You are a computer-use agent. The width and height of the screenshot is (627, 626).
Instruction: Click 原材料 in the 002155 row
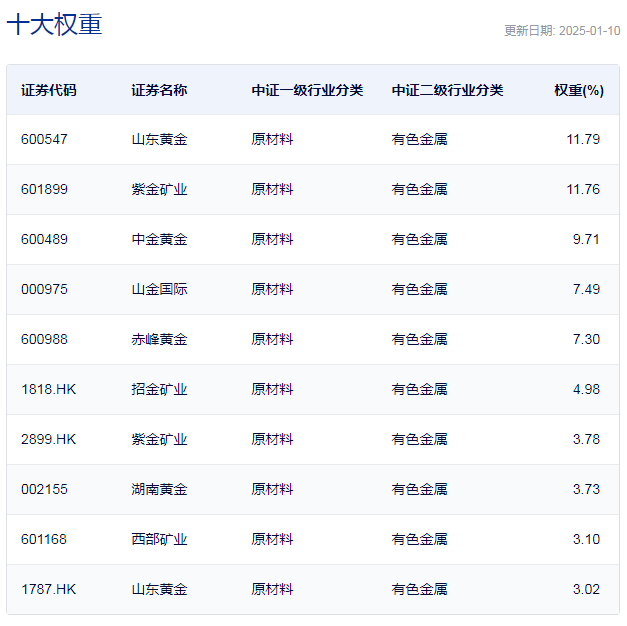[x=272, y=489]
